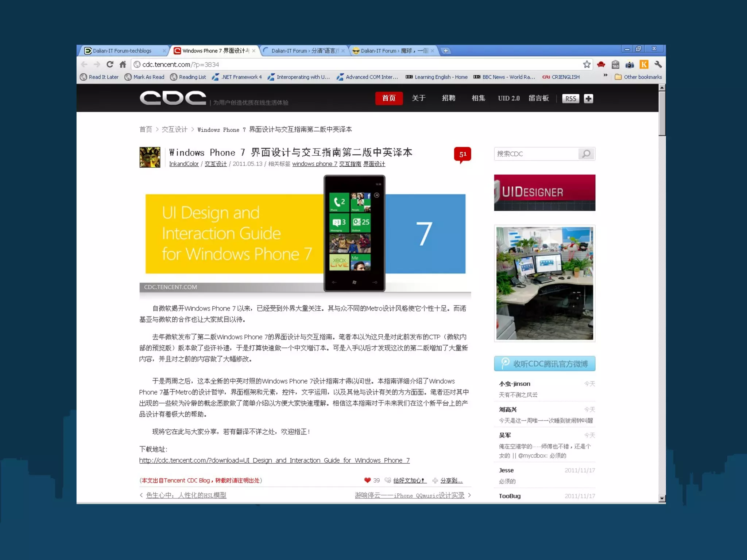Viewport: 747px width, 560px height.
Task: Select the 关于 navigation menu item
Action: (x=418, y=98)
